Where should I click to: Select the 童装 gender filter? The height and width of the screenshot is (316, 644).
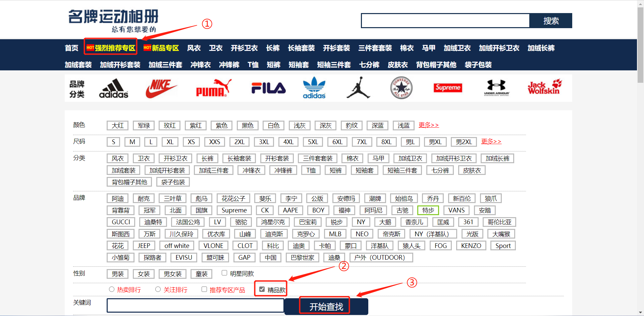click(202, 274)
